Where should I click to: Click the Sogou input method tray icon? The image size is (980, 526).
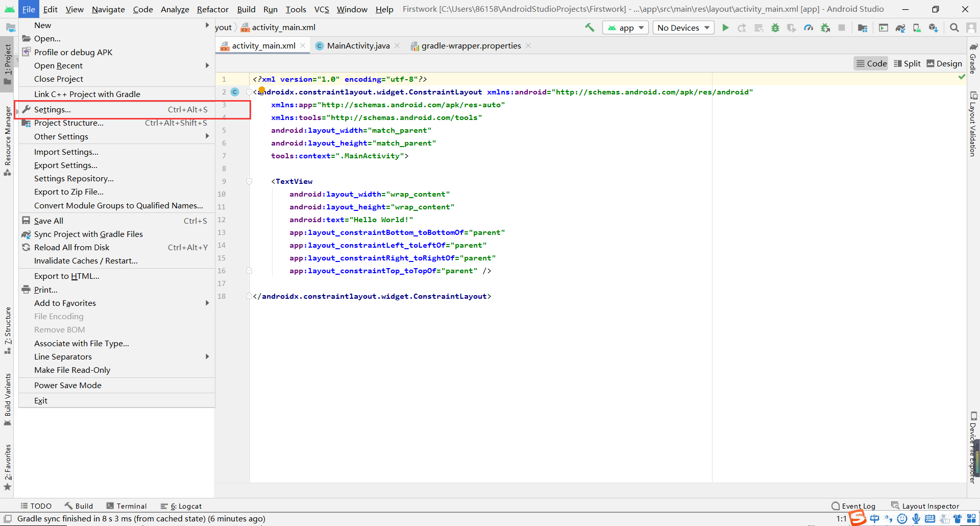tap(857, 518)
